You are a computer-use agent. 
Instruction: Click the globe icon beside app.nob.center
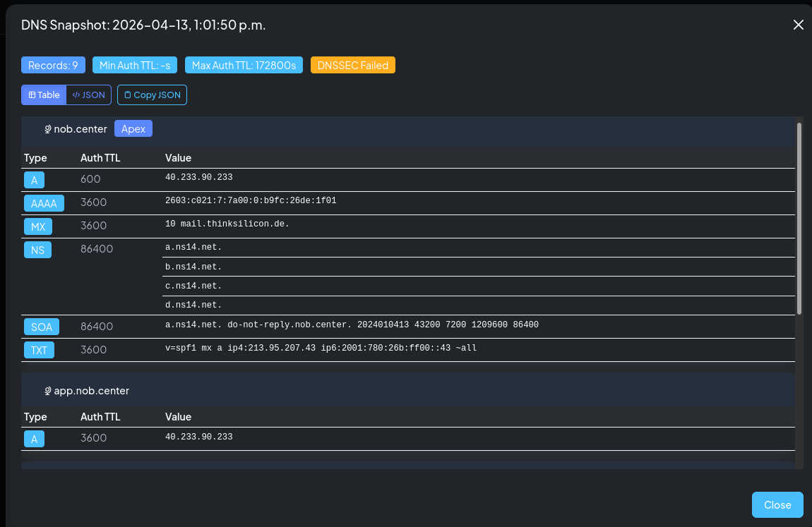click(x=47, y=391)
